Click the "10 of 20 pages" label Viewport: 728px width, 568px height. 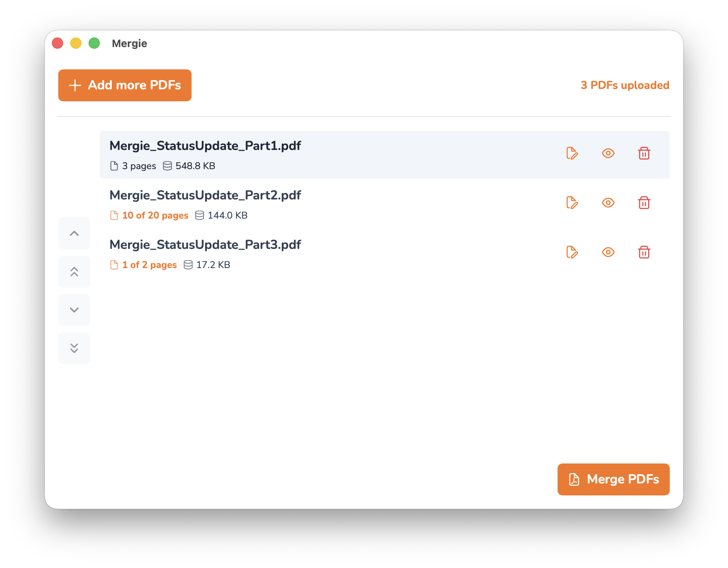pos(155,215)
